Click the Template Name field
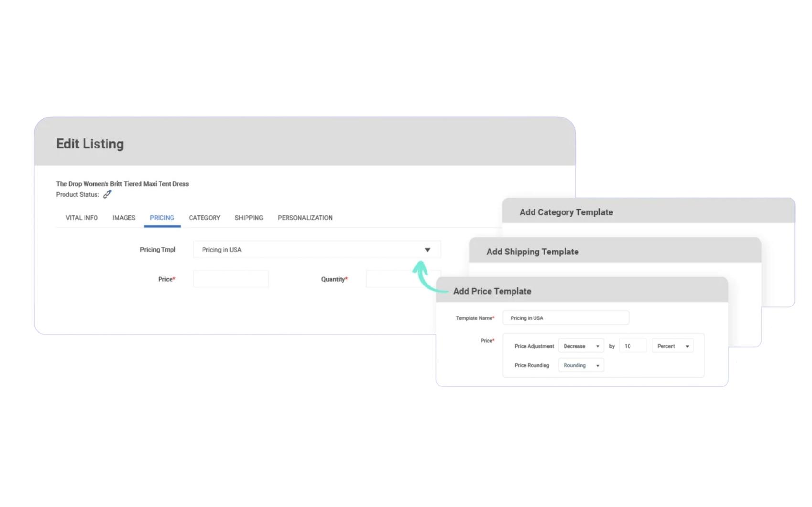812x507 pixels. click(566, 318)
